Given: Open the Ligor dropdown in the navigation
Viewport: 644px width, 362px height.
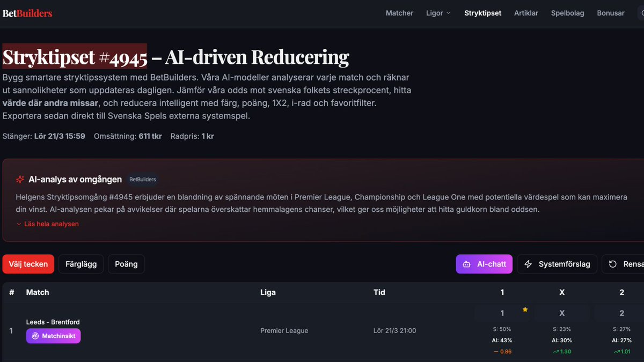Looking at the screenshot, I should coord(438,13).
